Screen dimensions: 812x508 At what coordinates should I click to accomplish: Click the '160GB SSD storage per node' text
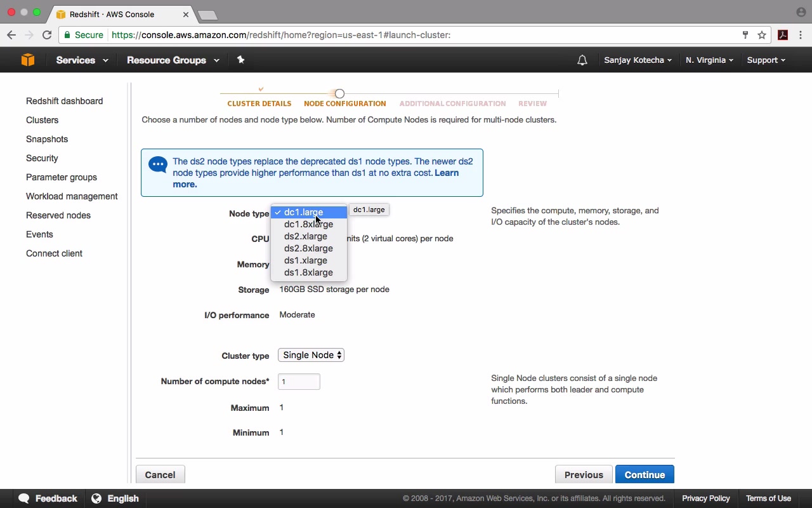(334, 289)
